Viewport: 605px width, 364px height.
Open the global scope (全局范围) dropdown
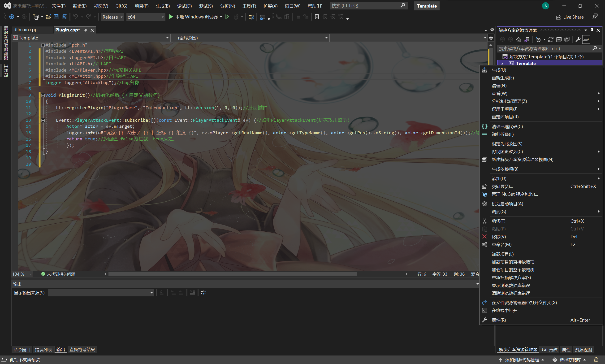click(249, 38)
